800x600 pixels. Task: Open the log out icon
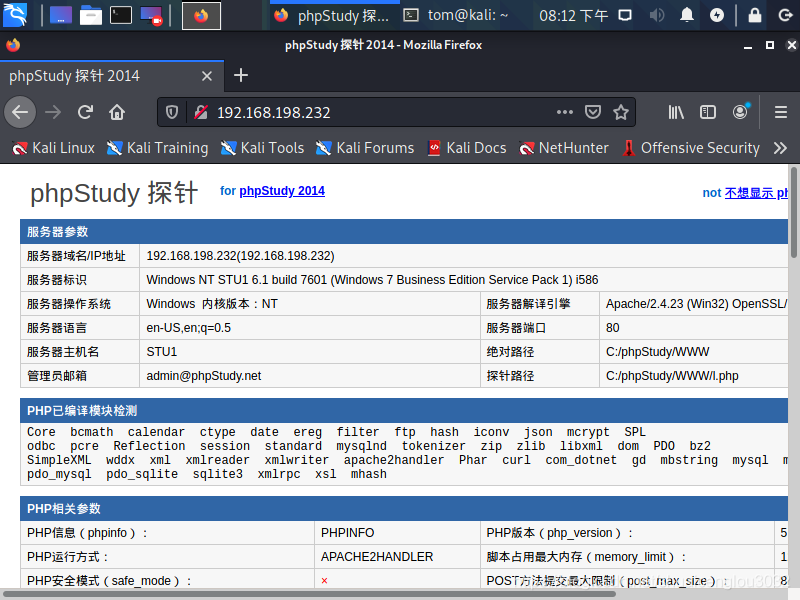click(x=785, y=15)
